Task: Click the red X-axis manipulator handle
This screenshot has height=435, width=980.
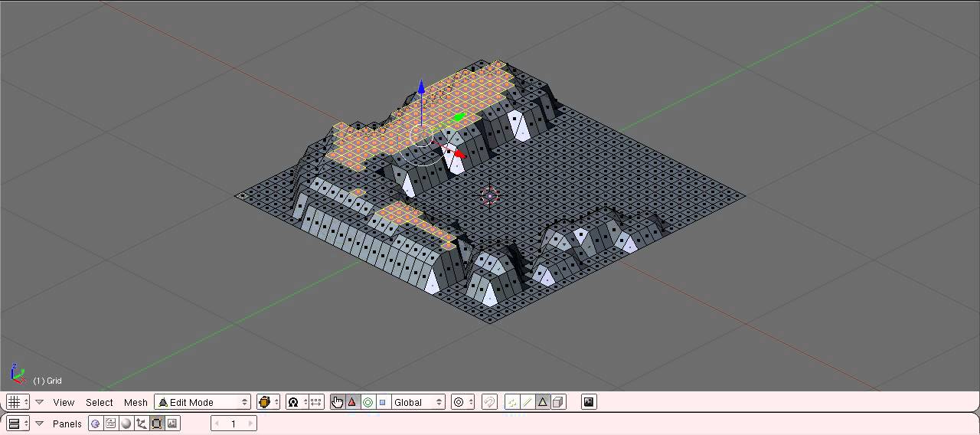Action: (459, 154)
